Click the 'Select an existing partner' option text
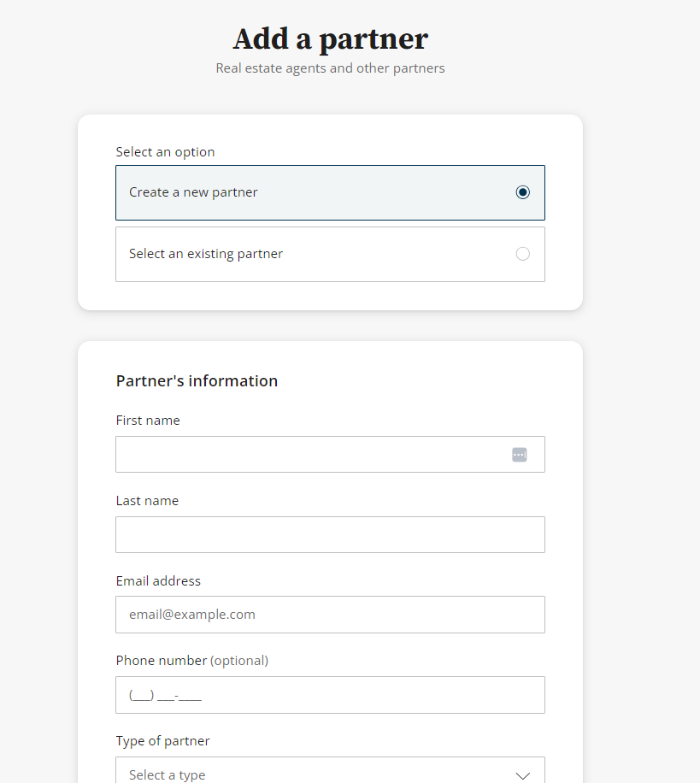 click(206, 254)
